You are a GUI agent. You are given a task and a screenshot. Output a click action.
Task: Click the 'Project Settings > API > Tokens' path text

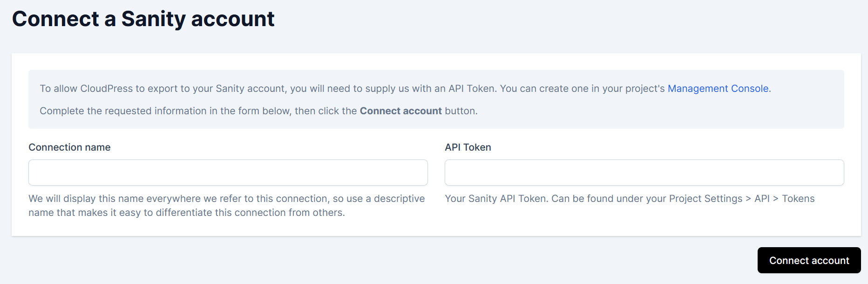(741, 199)
